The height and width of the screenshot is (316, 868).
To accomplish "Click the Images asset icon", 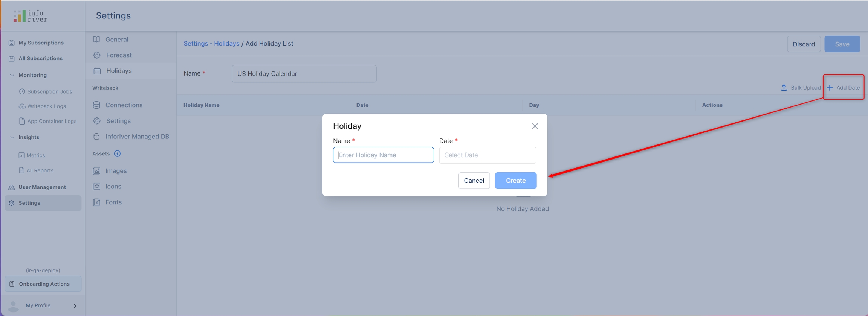I will pos(96,171).
